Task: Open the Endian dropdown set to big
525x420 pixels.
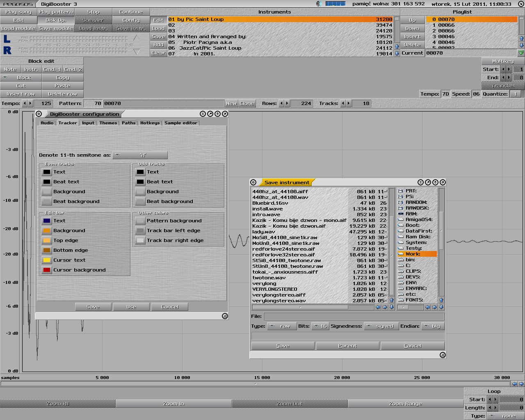Action: point(432,326)
